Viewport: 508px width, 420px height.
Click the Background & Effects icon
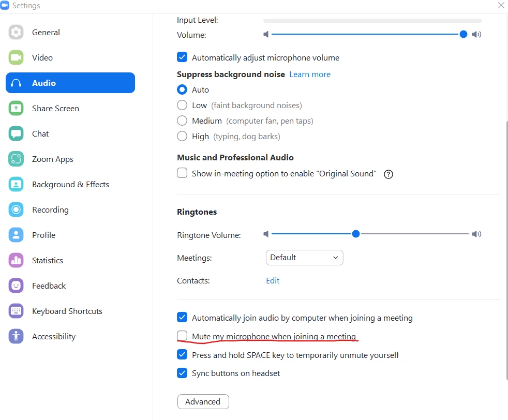[16, 184]
